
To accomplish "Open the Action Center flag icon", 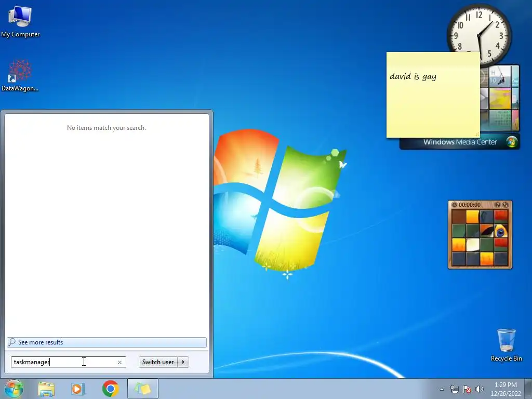I will pyautogui.click(x=467, y=389).
